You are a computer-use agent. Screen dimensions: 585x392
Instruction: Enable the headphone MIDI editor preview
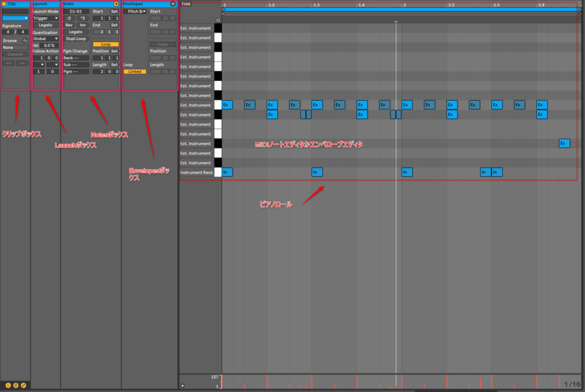pyautogui.click(x=218, y=20)
